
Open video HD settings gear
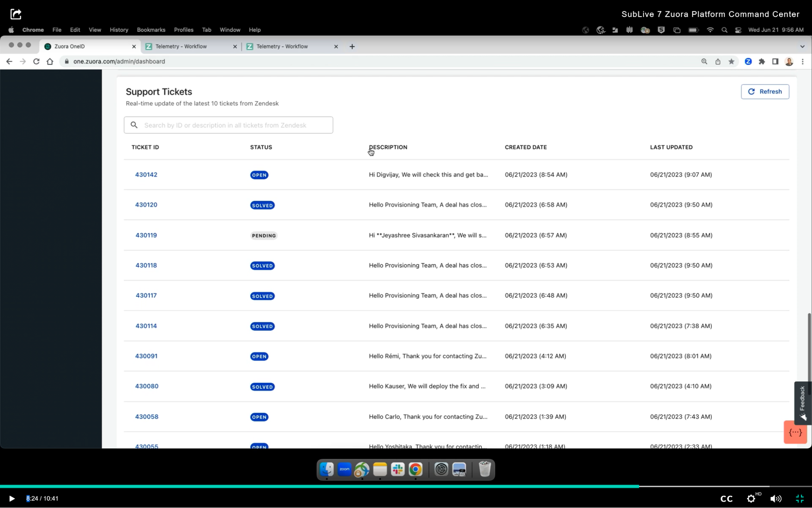(751, 499)
